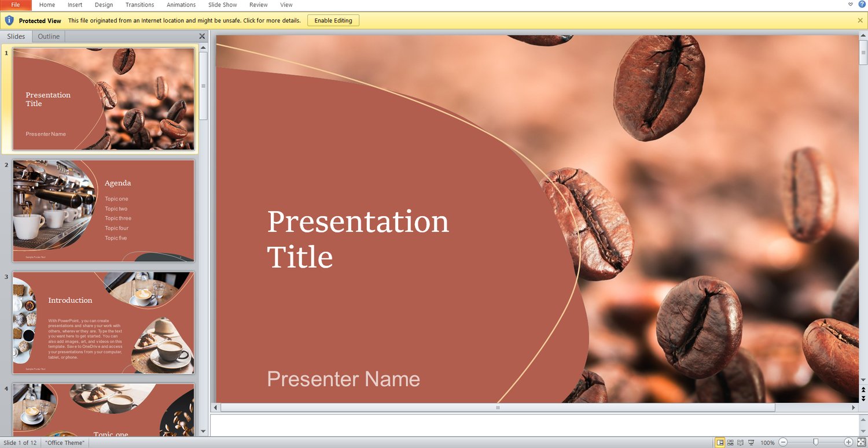Screen dimensions: 868x448
Task: Go to previous slide double-arrow button
Action: point(863,390)
